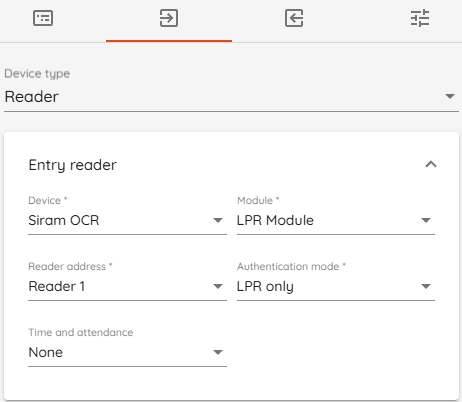Click the Entry reader section heading
Image resolution: width=462 pixels, height=402 pixels.
coord(73,165)
